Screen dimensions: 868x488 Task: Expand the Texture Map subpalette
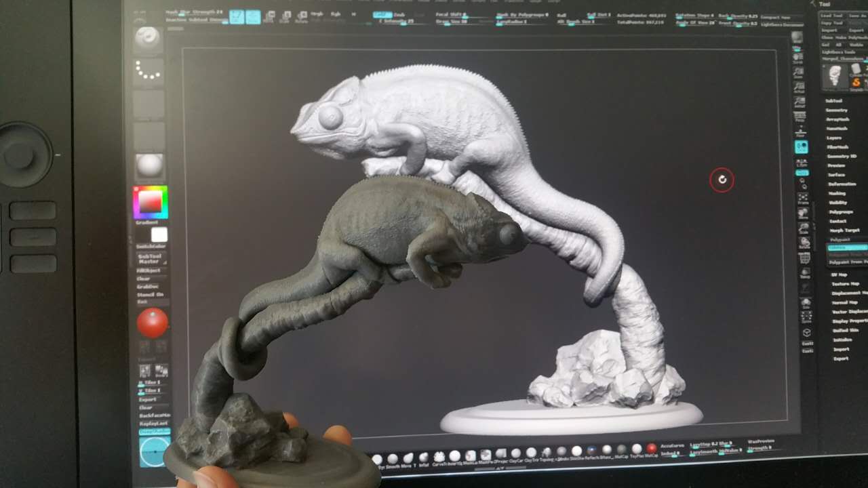click(846, 283)
